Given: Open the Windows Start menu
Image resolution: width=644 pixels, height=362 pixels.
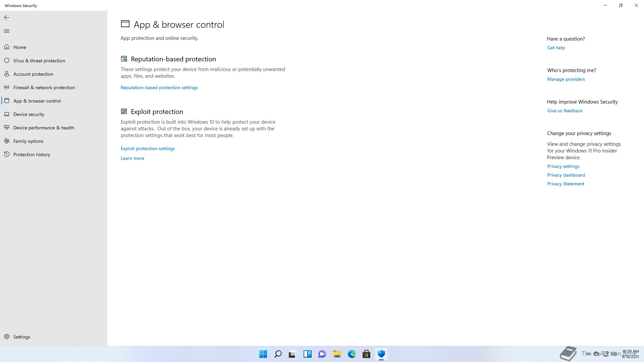Looking at the screenshot, I should pos(263,354).
